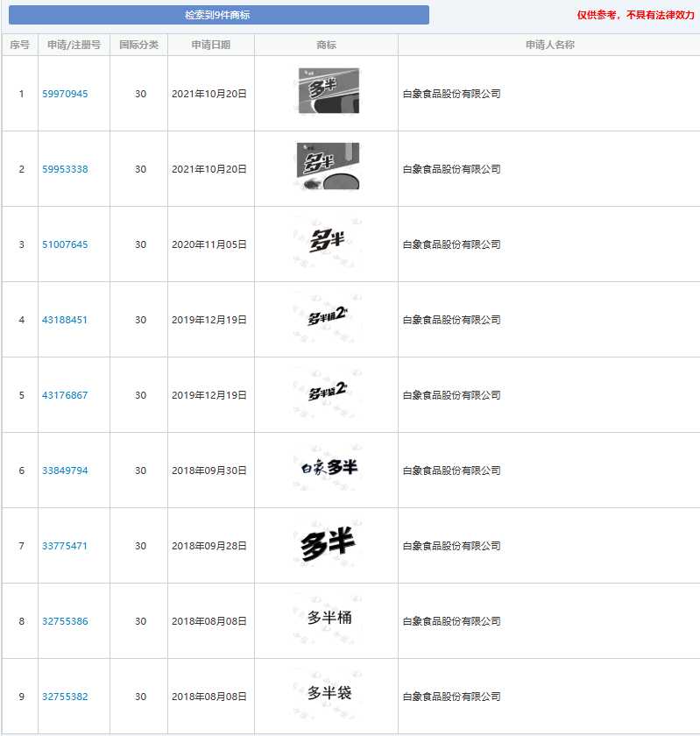View trademark image in row 2
This screenshot has width=700, height=736.
pos(328,166)
